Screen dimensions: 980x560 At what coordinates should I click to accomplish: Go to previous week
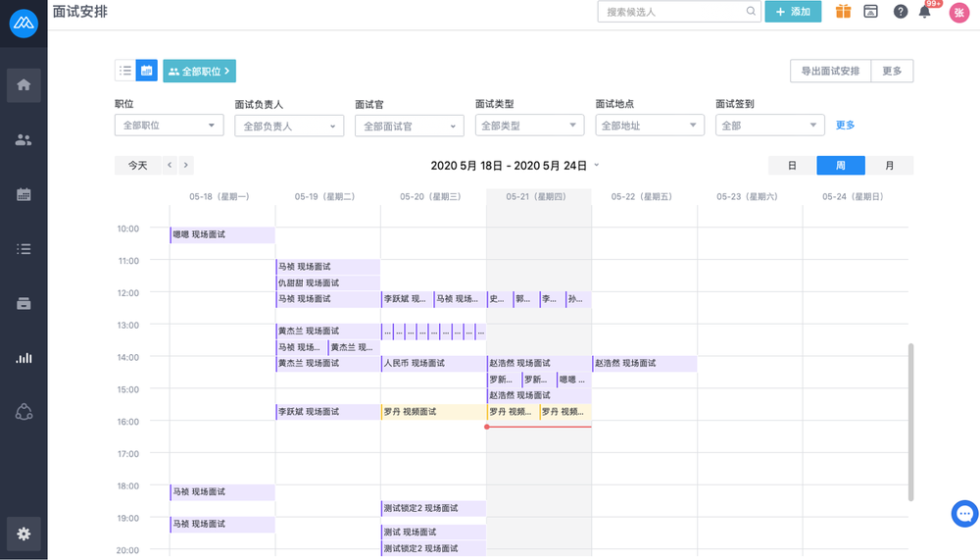[x=170, y=165]
